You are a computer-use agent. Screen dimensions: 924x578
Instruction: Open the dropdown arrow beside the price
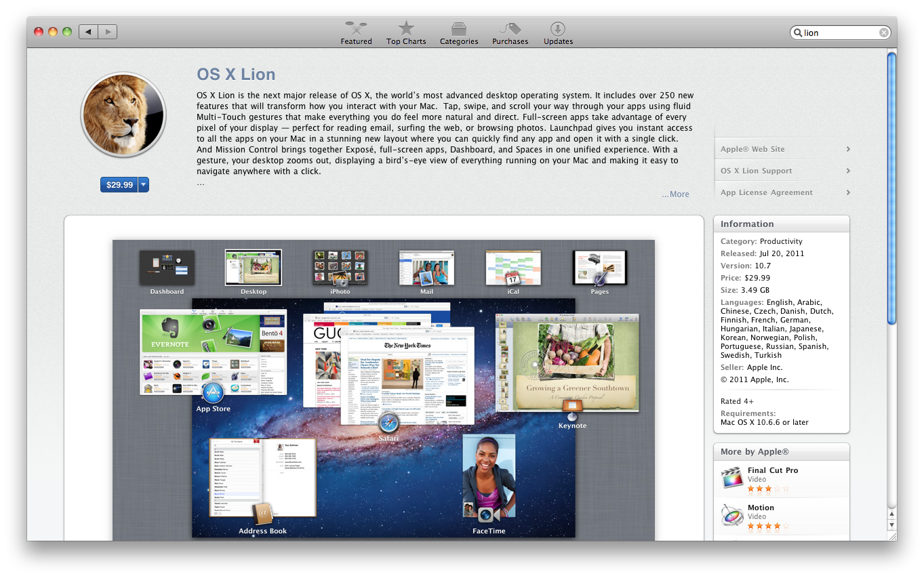click(x=143, y=184)
